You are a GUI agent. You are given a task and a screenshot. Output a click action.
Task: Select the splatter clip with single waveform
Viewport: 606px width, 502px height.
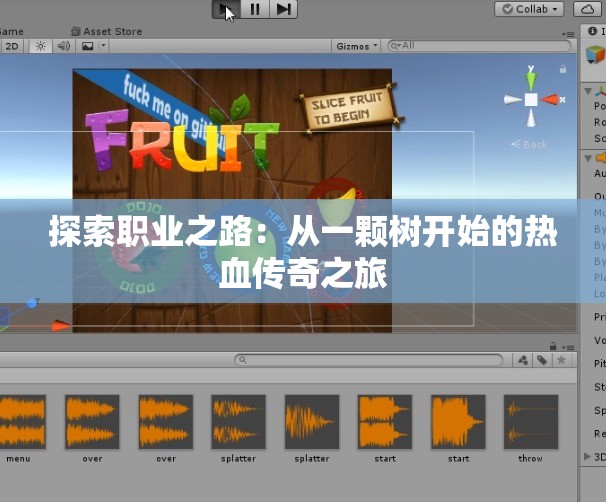coord(312,422)
